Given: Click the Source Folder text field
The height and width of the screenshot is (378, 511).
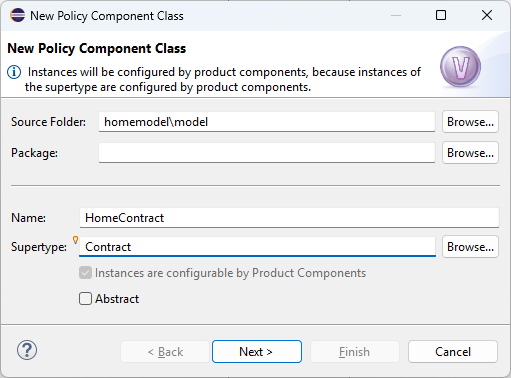Looking at the screenshot, I should coord(267,122).
